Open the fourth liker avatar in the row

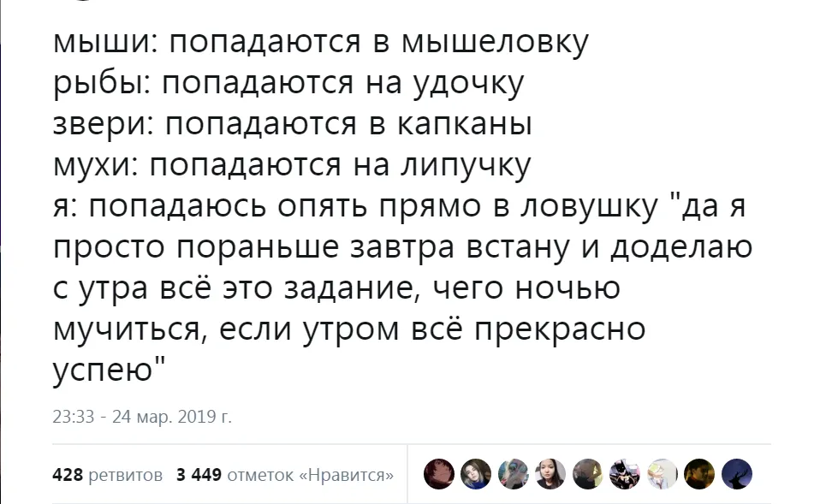pos(550,474)
